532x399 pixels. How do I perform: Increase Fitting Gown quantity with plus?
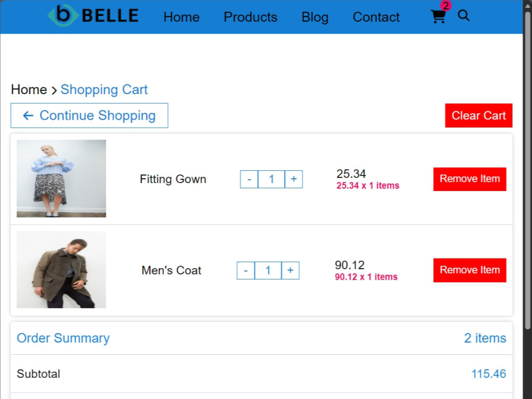pos(294,179)
